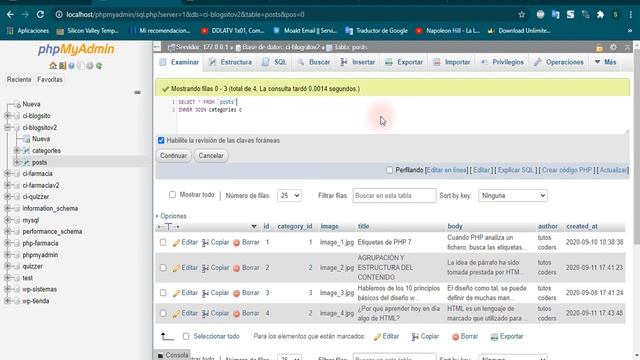
Task: Check the Seleccionar todo checkbox
Action: 186,336
